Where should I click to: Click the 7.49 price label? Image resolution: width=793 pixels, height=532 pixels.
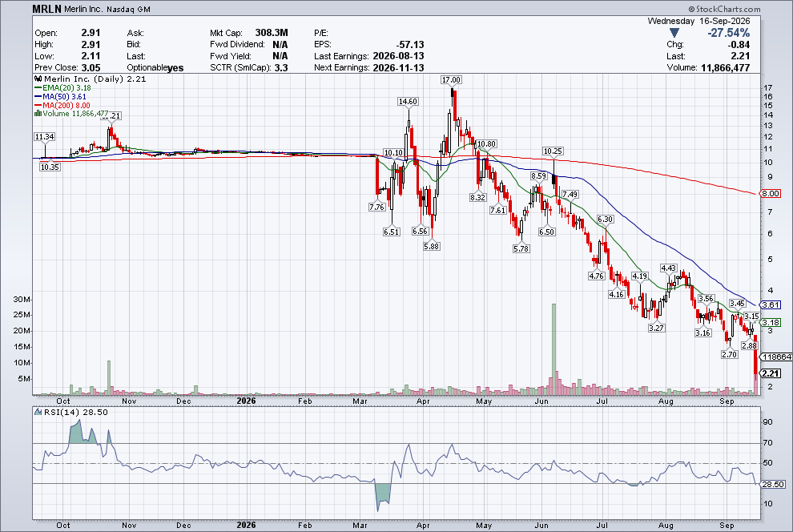coord(570,194)
